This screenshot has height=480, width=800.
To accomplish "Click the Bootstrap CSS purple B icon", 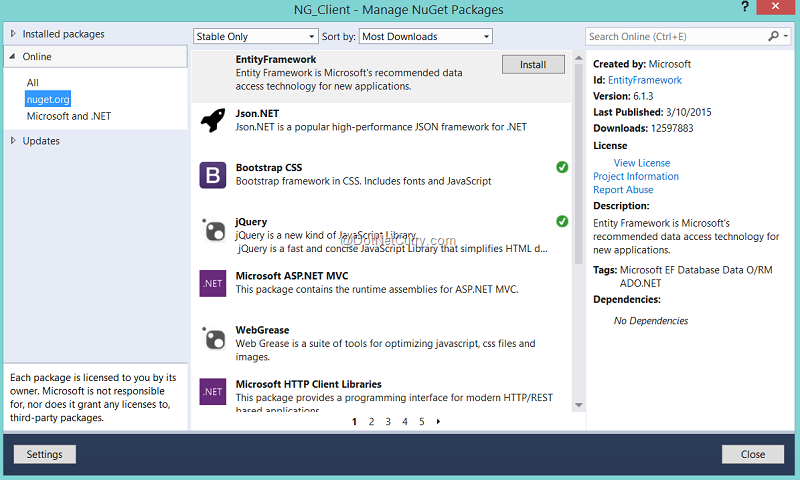I will pos(213,175).
